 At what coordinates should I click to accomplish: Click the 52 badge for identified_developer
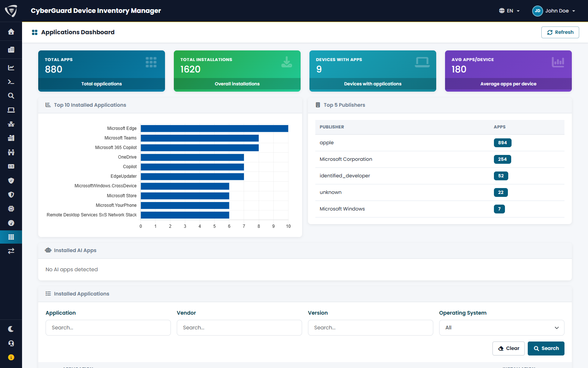tap(501, 176)
